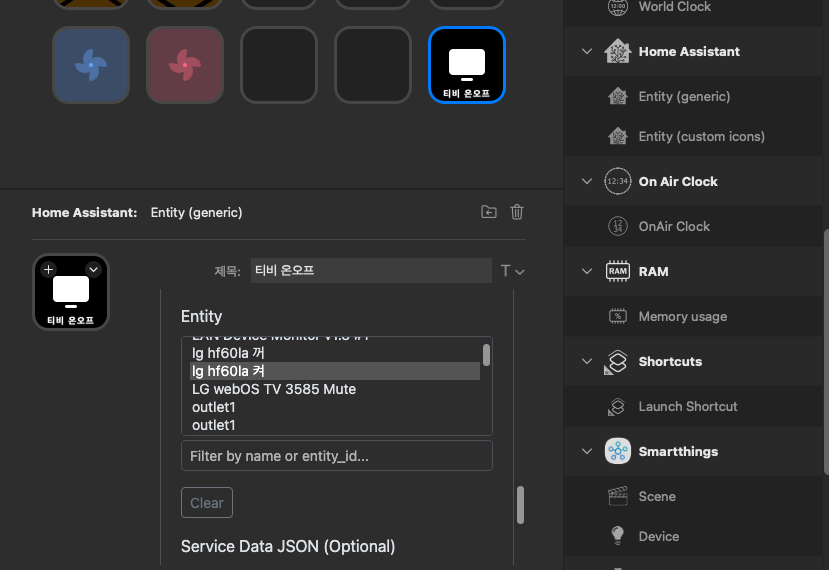
Task: Select the OnAir Clock action
Action: [x=674, y=227]
